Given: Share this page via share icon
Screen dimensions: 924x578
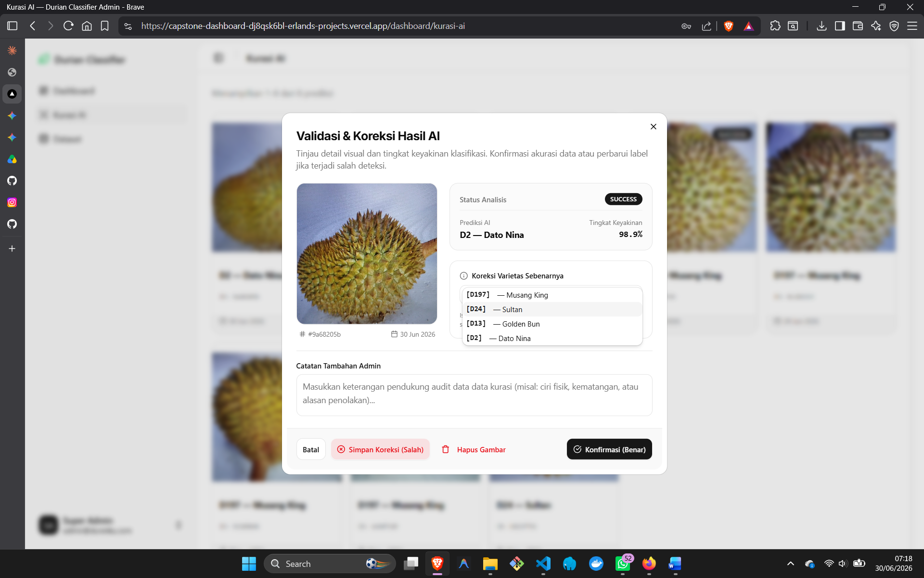Looking at the screenshot, I should pos(706,26).
